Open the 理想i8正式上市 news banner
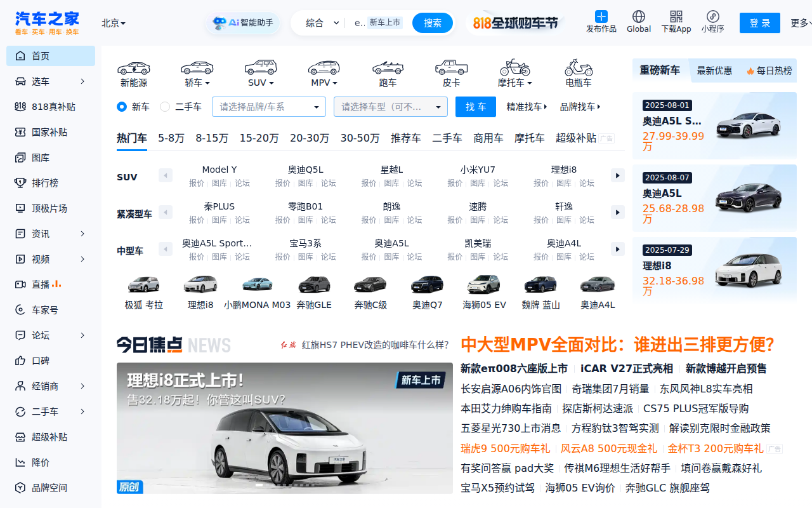Viewport: 812px width, 508px height. 285,428
